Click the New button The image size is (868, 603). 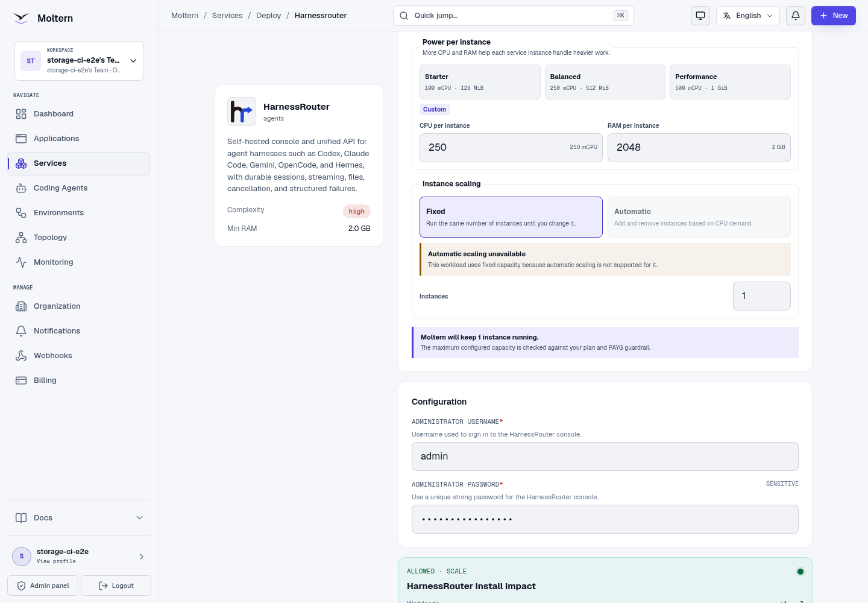pyautogui.click(x=834, y=16)
